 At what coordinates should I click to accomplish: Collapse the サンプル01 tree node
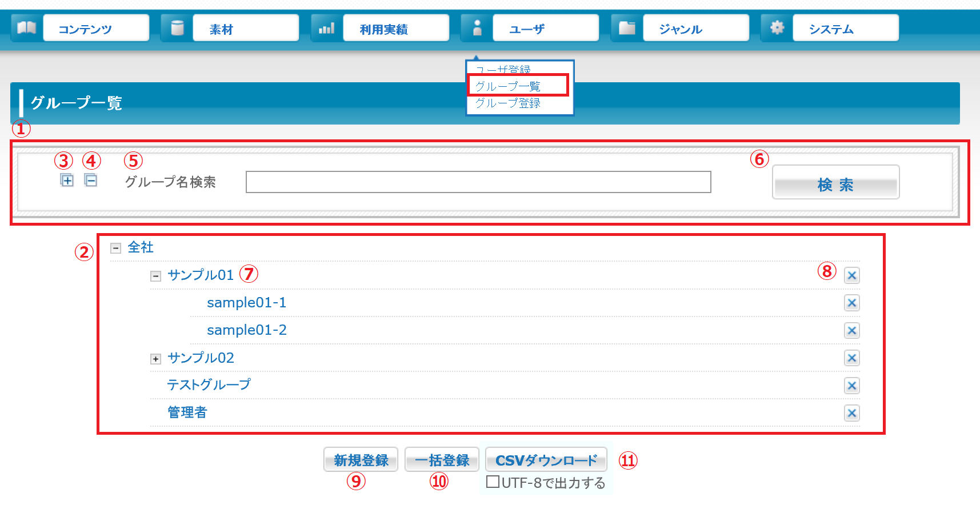(x=155, y=276)
